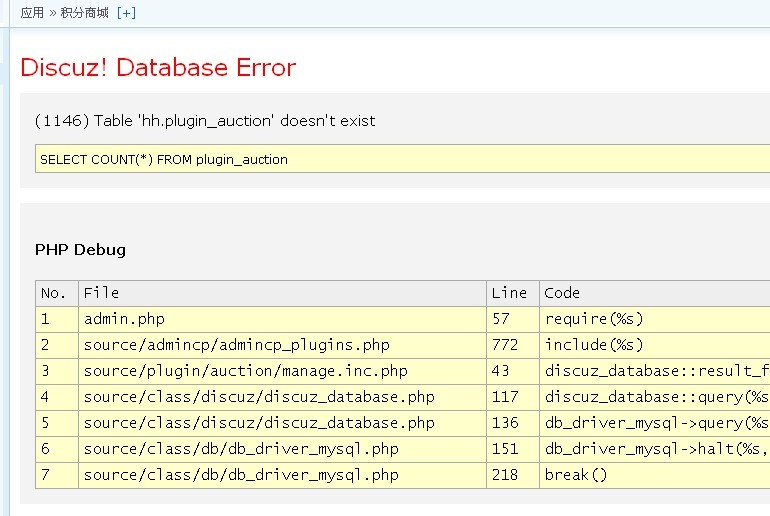This screenshot has width=770, height=516.
Task: Click the Discuz! Database Error heading
Action: [158, 68]
